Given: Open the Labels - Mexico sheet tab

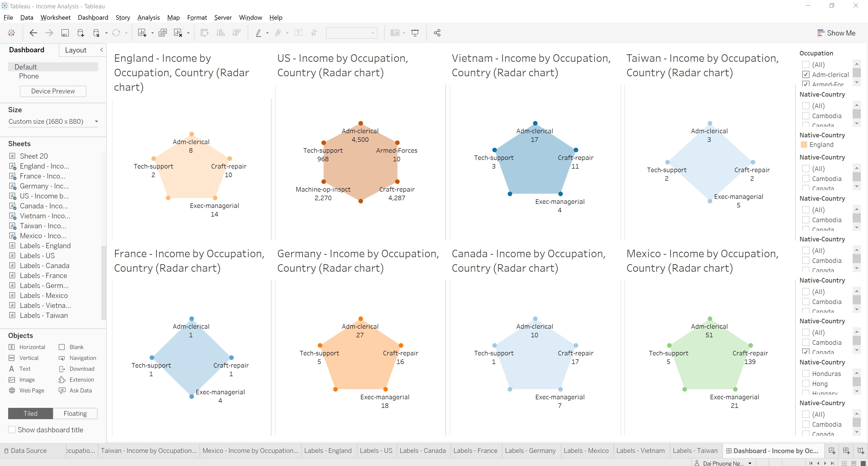Looking at the screenshot, I should click(586, 450).
